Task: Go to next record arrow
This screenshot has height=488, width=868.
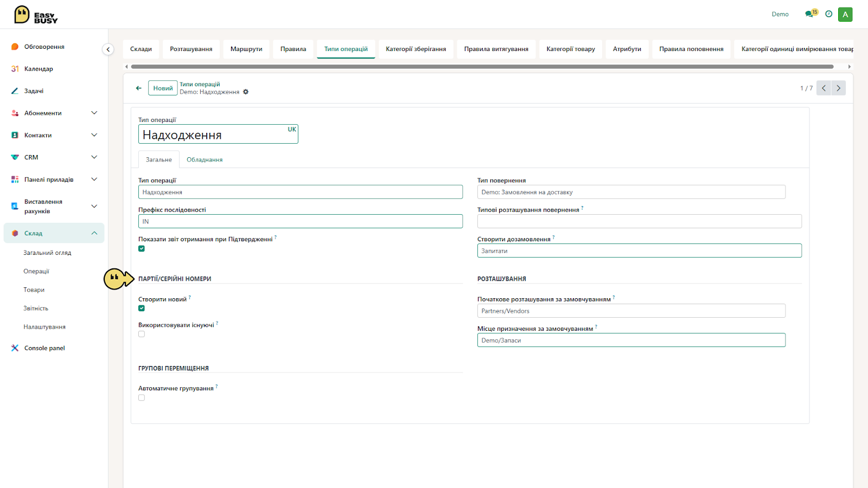Action: [839, 88]
